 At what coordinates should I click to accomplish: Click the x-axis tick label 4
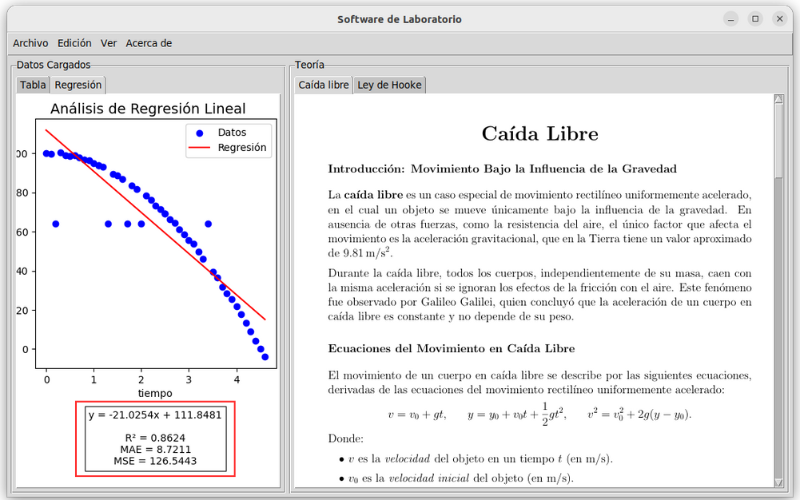click(x=237, y=380)
